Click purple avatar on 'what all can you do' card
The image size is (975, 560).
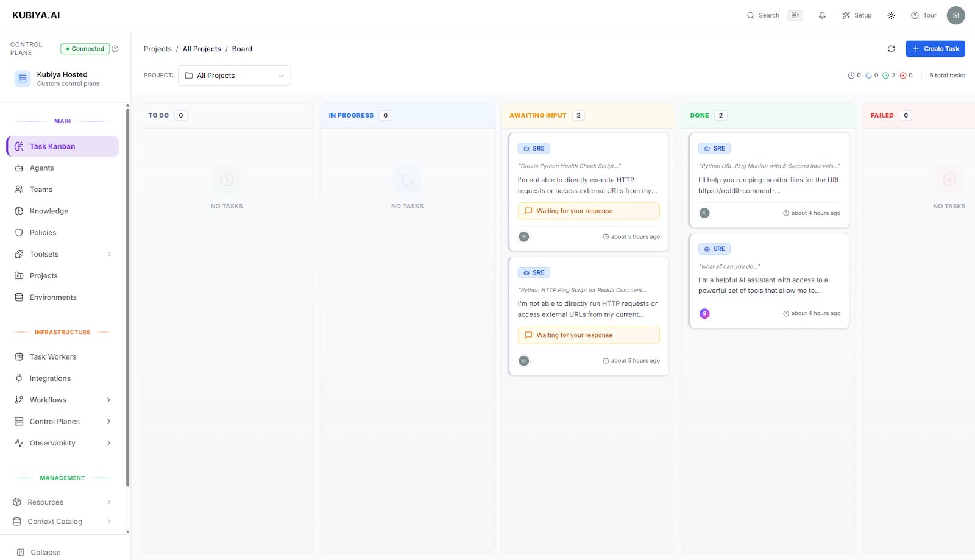click(704, 313)
